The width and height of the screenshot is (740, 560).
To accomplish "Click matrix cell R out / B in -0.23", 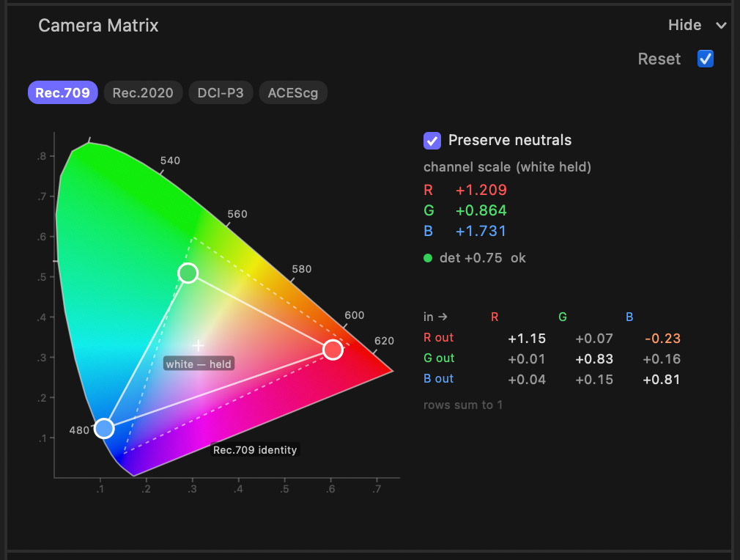I will coord(662,339).
